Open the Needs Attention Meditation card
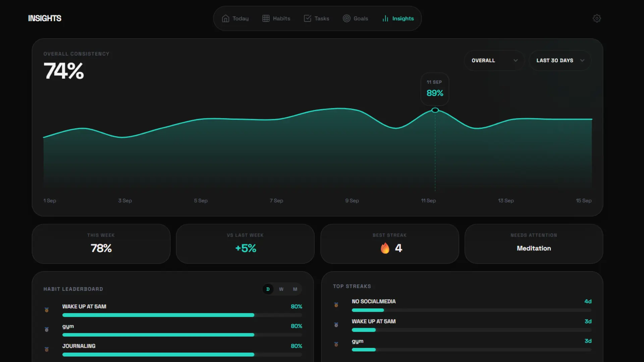This screenshot has width=644, height=362. (x=534, y=244)
